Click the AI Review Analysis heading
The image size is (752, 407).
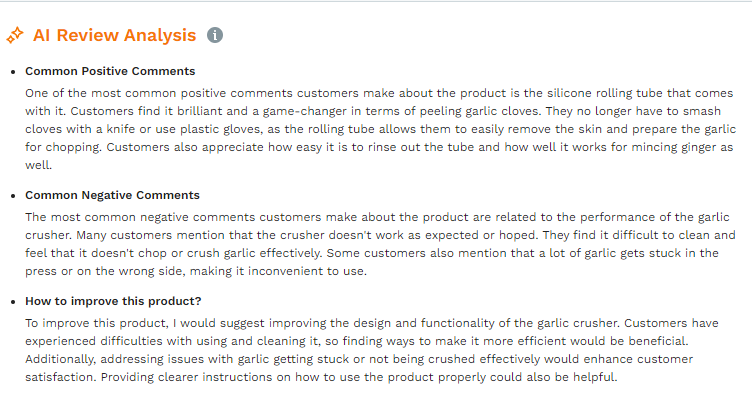(115, 35)
